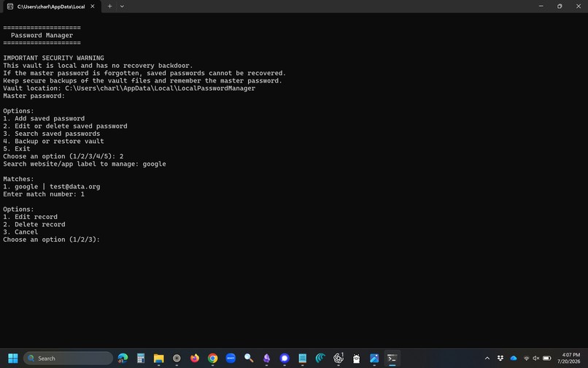Image resolution: width=588 pixels, height=368 pixels.
Task: Click the '2. Delete record' line
Action: pos(34,224)
